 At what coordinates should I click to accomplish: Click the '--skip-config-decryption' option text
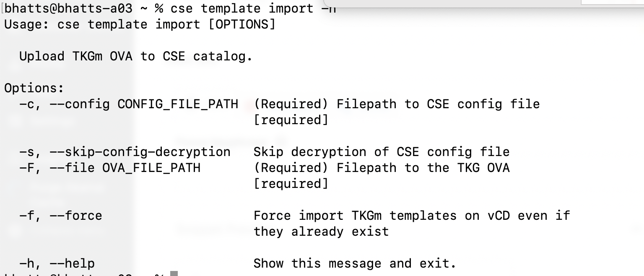click(140, 152)
